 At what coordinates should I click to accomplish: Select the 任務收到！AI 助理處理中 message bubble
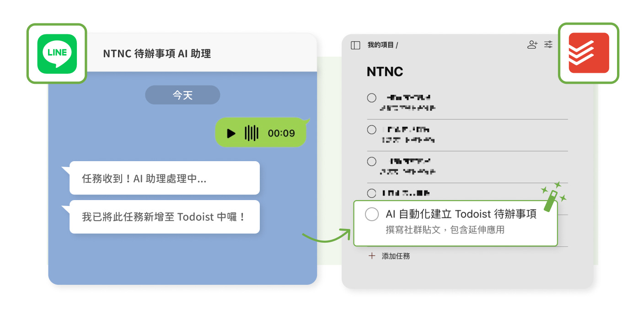point(164,178)
